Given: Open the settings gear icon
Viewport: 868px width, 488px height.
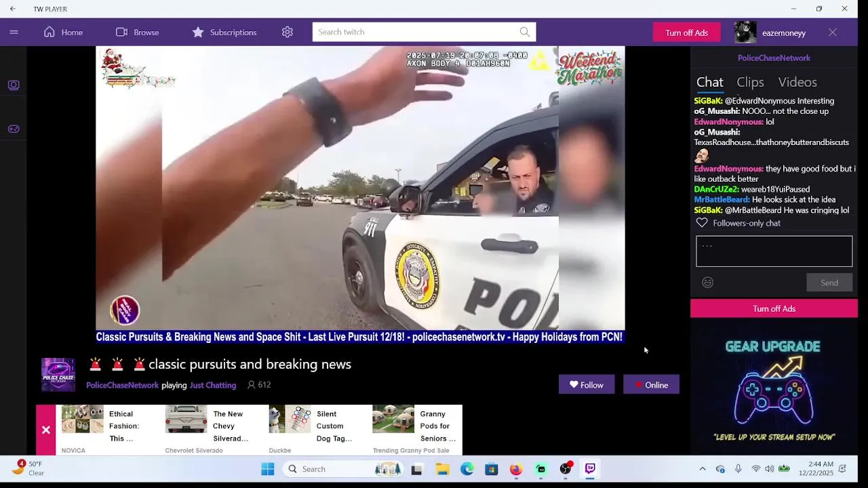Looking at the screenshot, I should coord(288,32).
